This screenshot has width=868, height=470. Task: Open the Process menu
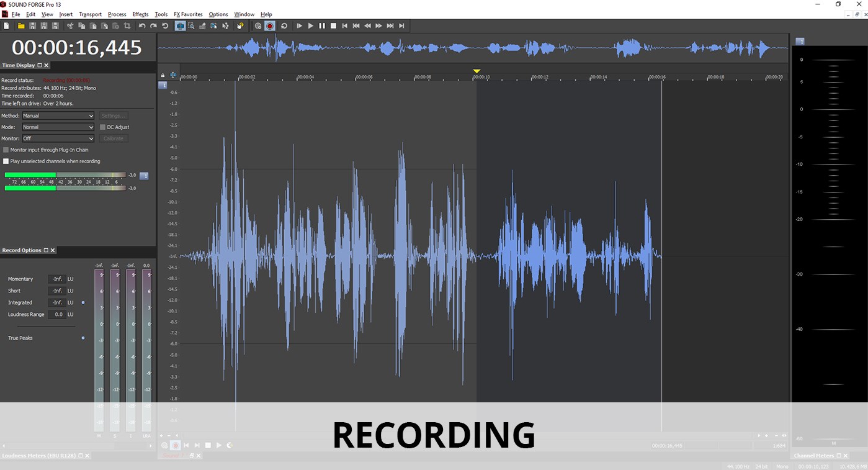117,14
